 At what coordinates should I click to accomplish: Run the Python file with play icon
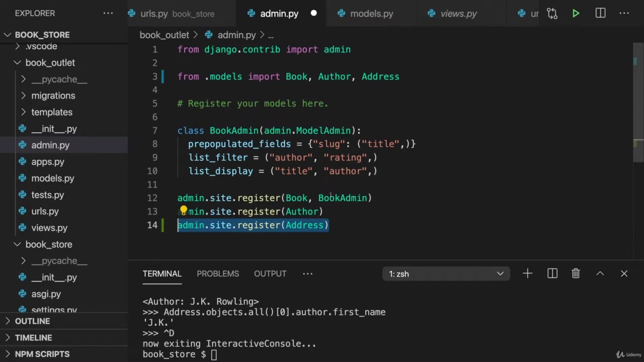[x=576, y=14]
